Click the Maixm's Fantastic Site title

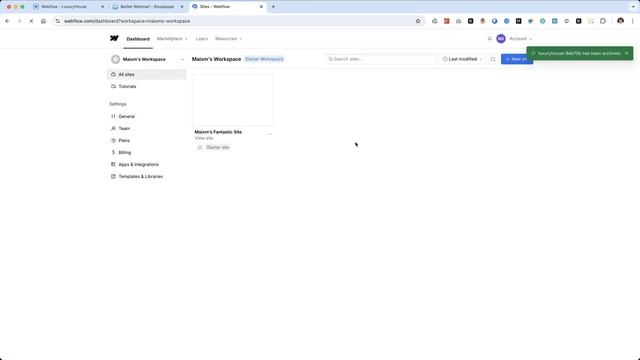coord(218,132)
